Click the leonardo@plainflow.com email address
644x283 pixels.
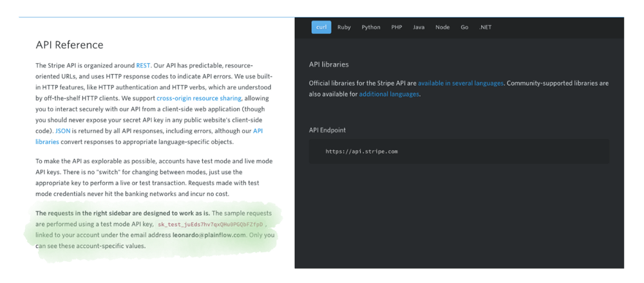pos(209,235)
